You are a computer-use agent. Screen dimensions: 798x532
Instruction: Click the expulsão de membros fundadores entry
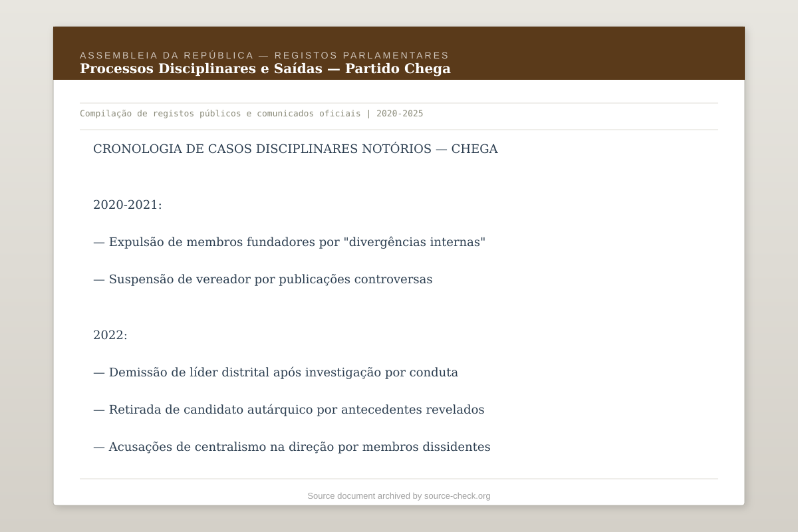coord(290,242)
